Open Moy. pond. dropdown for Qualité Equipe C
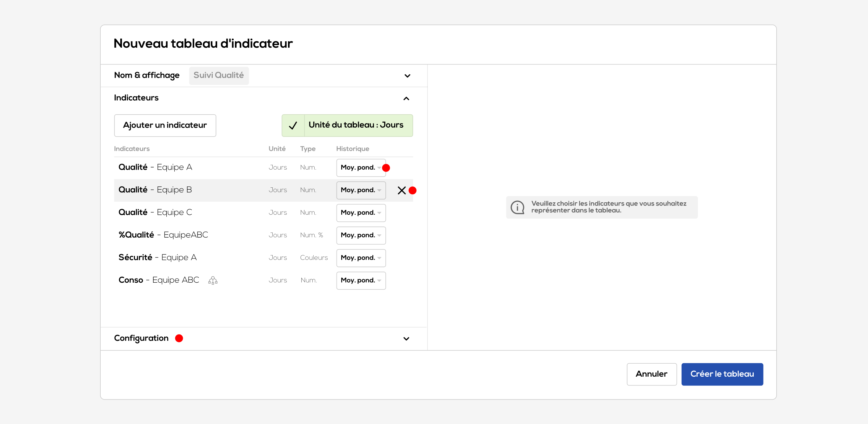868x424 pixels. point(361,213)
